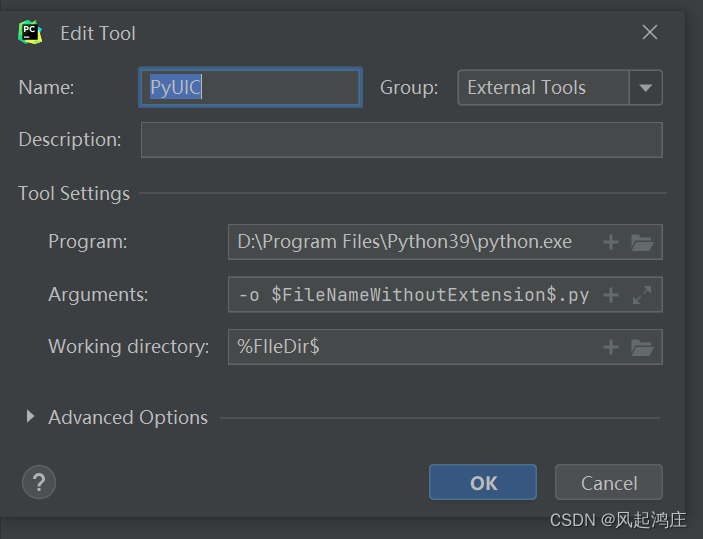Focus the empty Description field
Viewport: 703px width, 539px height.
pyautogui.click(x=400, y=140)
